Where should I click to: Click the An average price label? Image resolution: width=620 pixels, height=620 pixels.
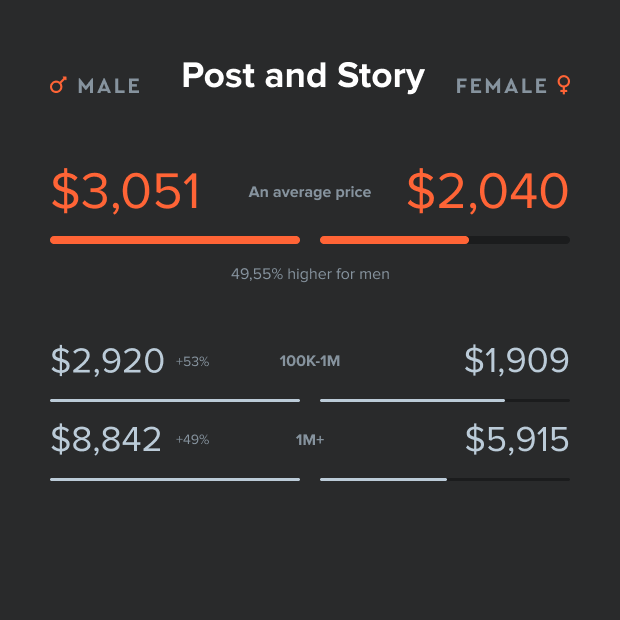click(x=310, y=192)
